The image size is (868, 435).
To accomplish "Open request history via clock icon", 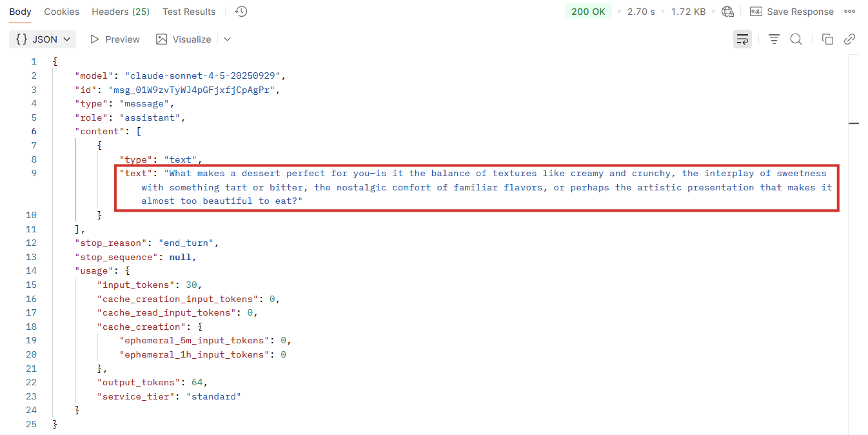I will point(240,11).
